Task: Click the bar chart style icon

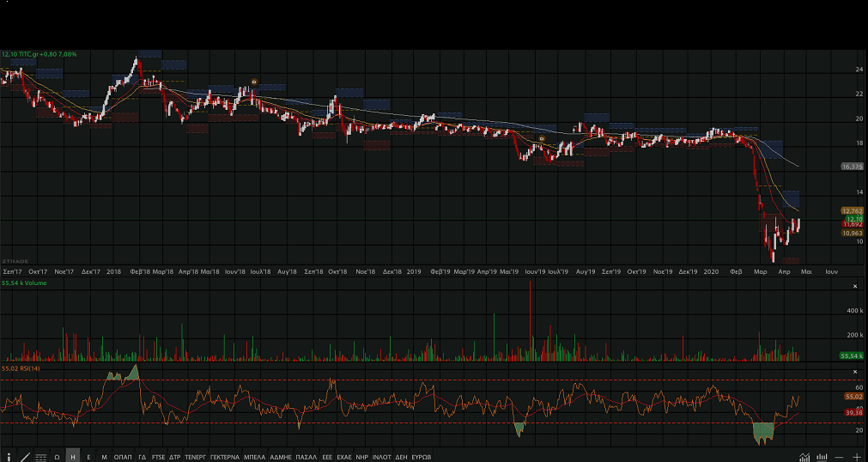Action: point(822,457)
